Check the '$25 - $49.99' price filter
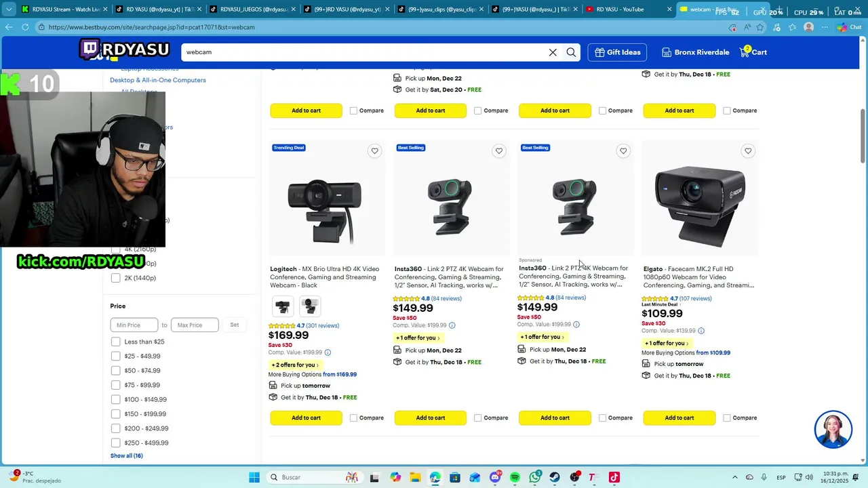Viewport: 868px width, 488px height. pyautogui.click(x=115, y=356)
